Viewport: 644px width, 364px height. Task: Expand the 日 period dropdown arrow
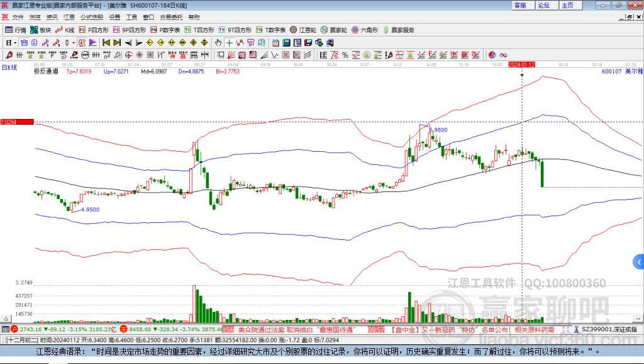click(x=15, y=43)
